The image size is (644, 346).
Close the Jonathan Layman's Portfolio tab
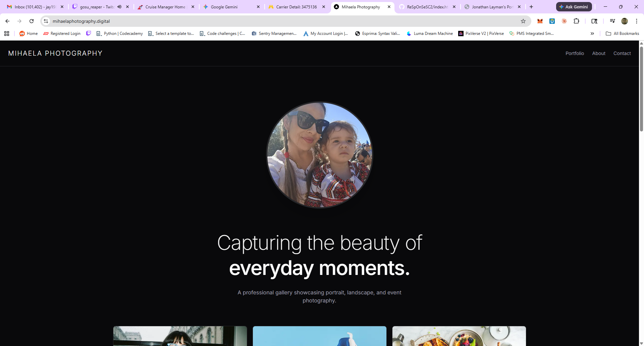click(x=519, y=7)
